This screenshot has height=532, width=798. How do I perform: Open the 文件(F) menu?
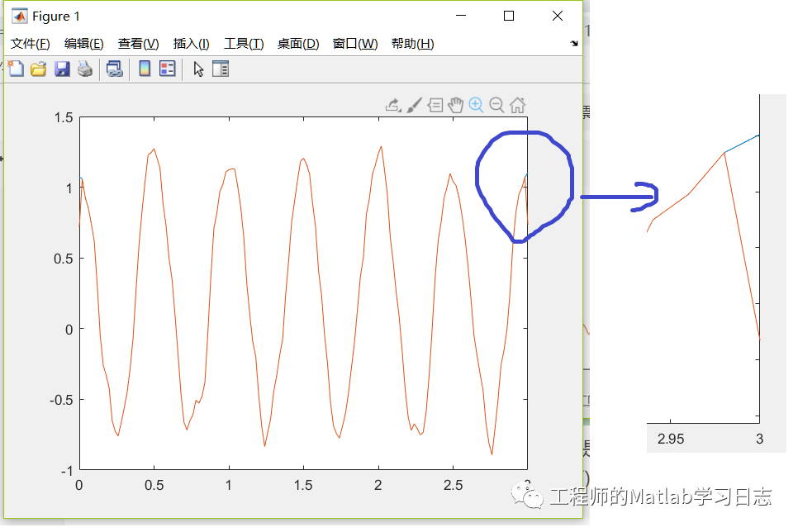click(x=31, y=44)
